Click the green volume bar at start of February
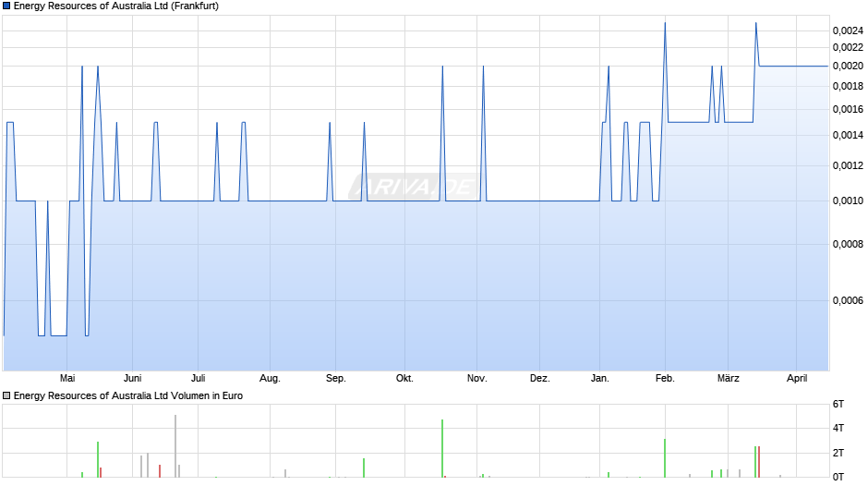868x486 pixels. pos(665,457)
